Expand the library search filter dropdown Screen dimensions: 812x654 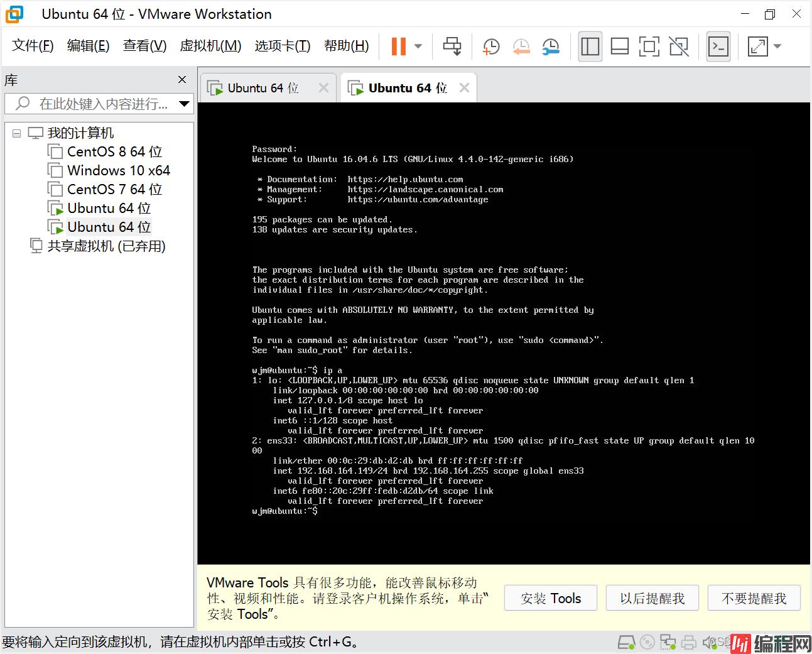click(x=184, y=104)
